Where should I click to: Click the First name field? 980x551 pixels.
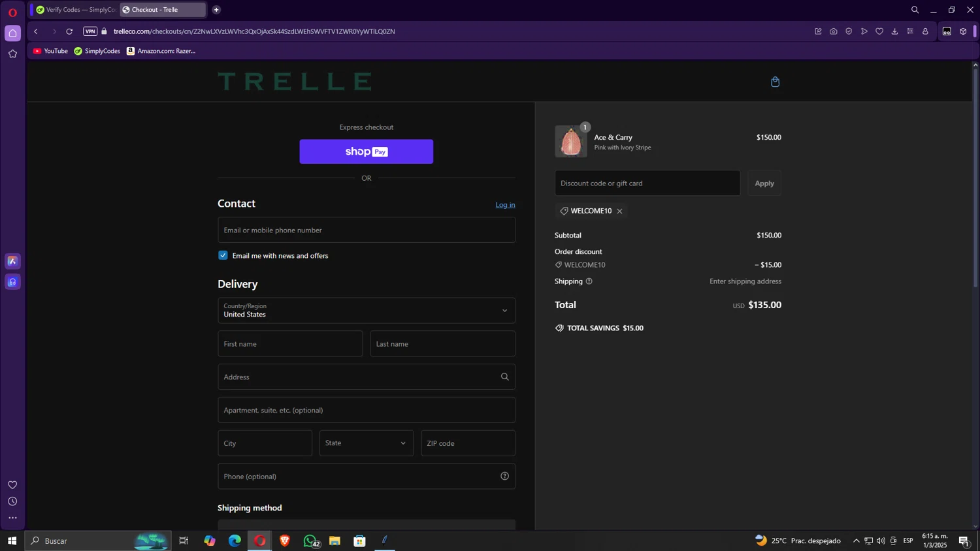pyautogui.click(x=290, y=344)
